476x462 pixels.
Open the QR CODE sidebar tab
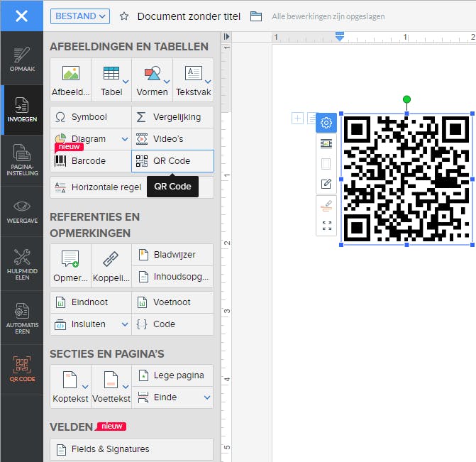[x=22, y=369]
